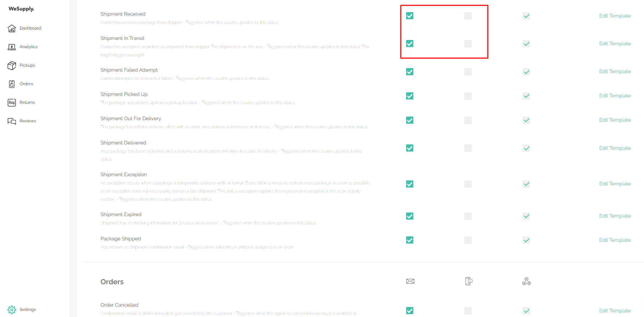Toggle webhook checkbox for Shipment In Transit
The width and height of the screenshot is (644, 317).
[x=526, y=44]
